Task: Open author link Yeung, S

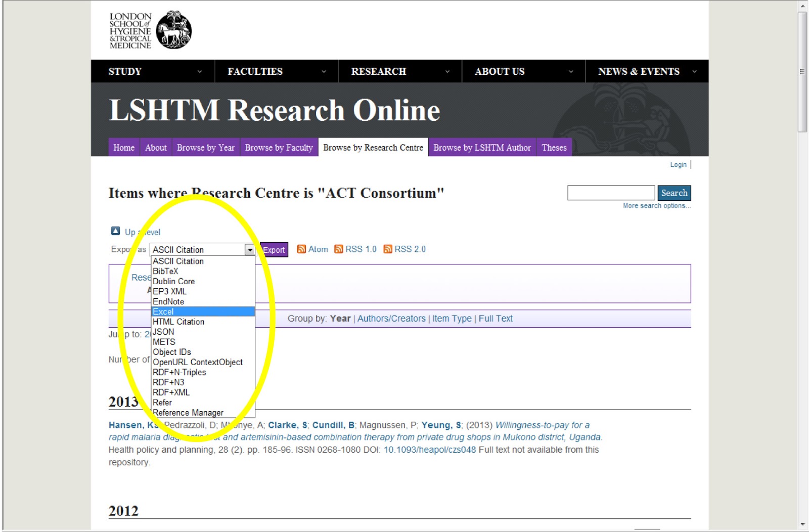Action: tap(441, 425)
